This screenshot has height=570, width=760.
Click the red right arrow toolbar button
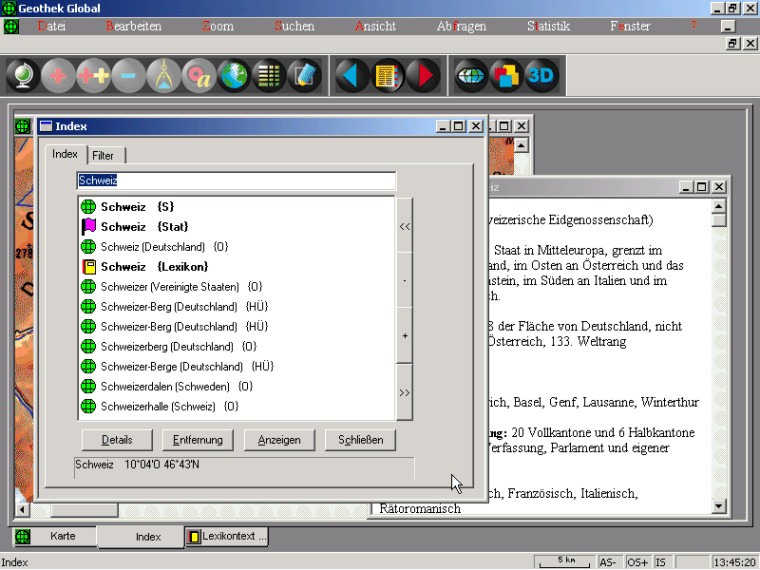point(422,77)
